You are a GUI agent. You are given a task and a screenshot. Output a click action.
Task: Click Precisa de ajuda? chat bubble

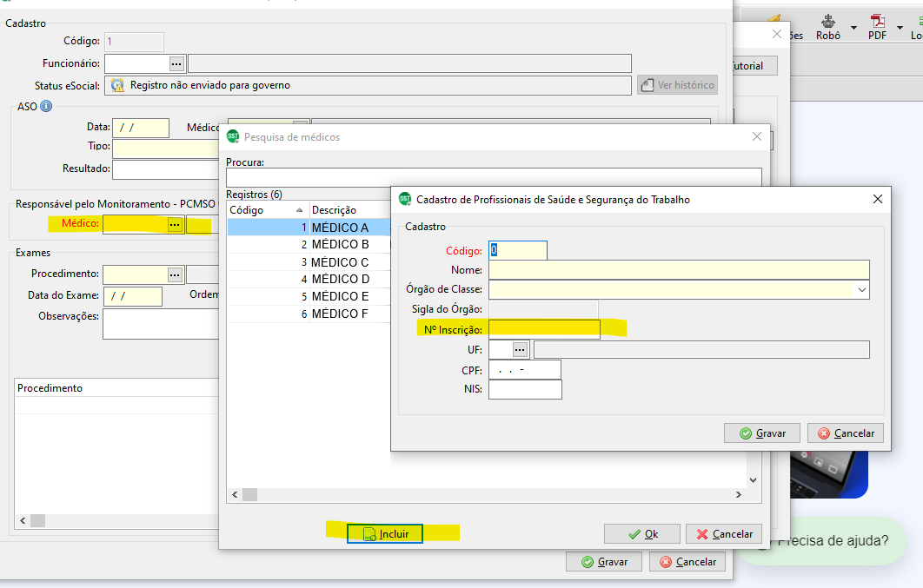coord(826,541)
